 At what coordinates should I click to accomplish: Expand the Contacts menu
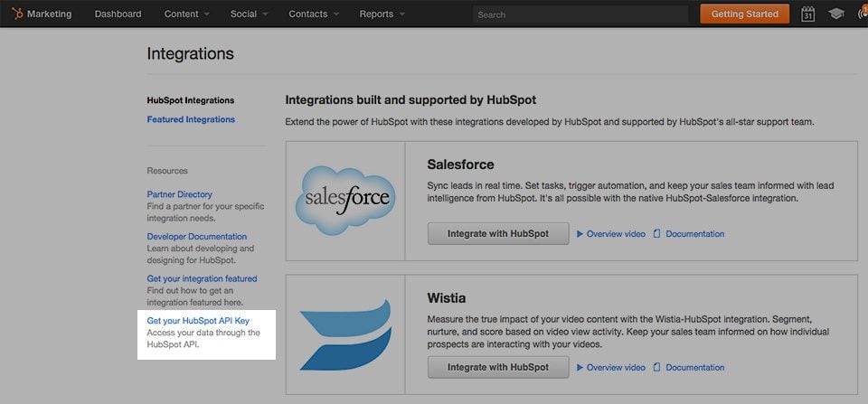314,14
